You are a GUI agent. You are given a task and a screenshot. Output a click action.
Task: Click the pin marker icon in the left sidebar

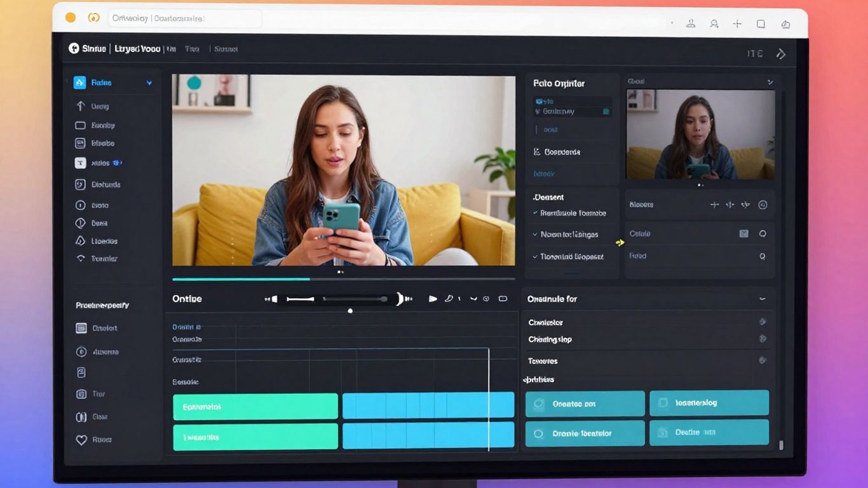[80, 223]
